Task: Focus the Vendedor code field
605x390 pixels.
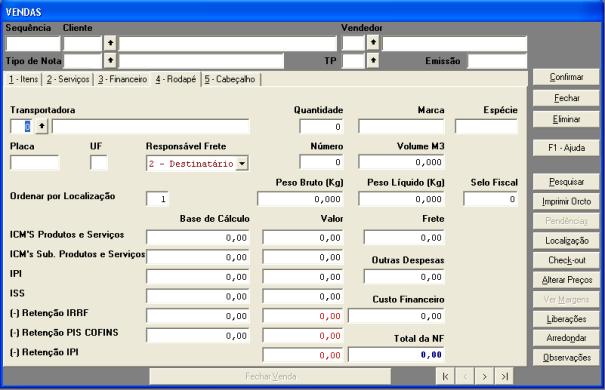Action: (x=353, y=43)
